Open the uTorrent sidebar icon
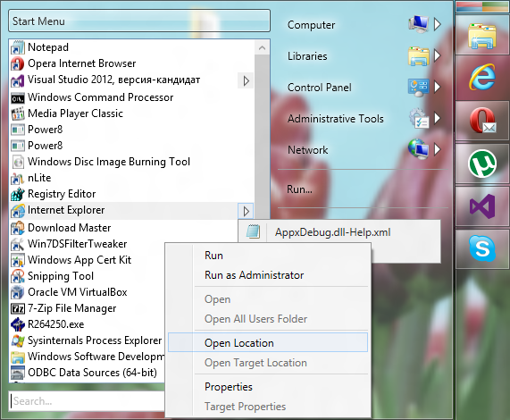The height and width of the screenshot is (420, 510). [x=482, y=164]
